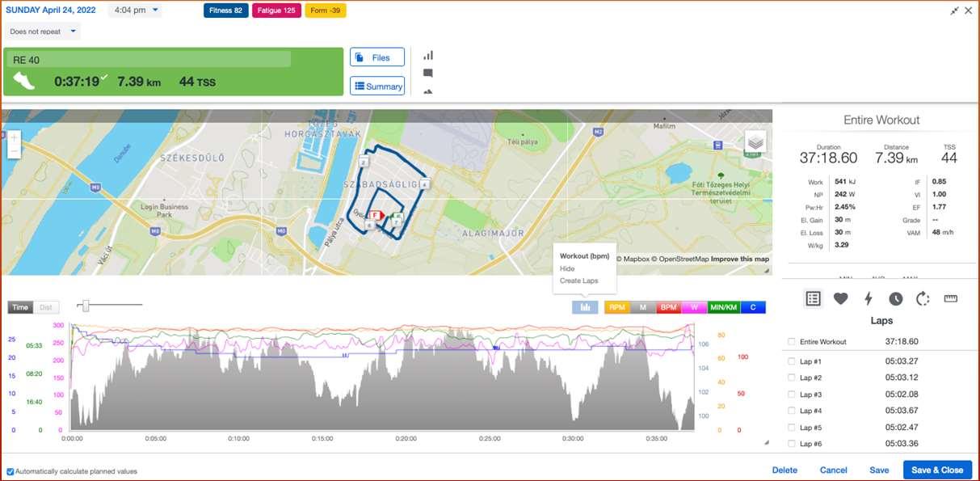
Task: Switch graph axis to Dist
Action: point(46,307)
